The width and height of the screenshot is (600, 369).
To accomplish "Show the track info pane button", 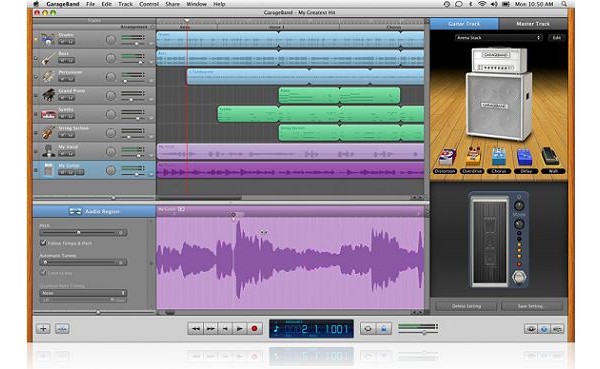I will pyautogui.click(x=544, y=329).
